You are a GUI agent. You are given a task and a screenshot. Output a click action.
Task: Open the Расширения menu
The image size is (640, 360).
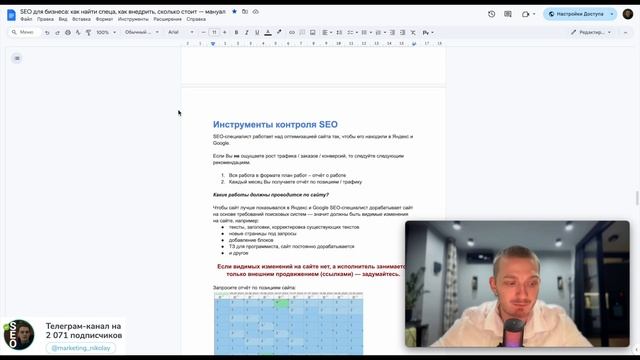pyautogui.click(x=167, y=19)
